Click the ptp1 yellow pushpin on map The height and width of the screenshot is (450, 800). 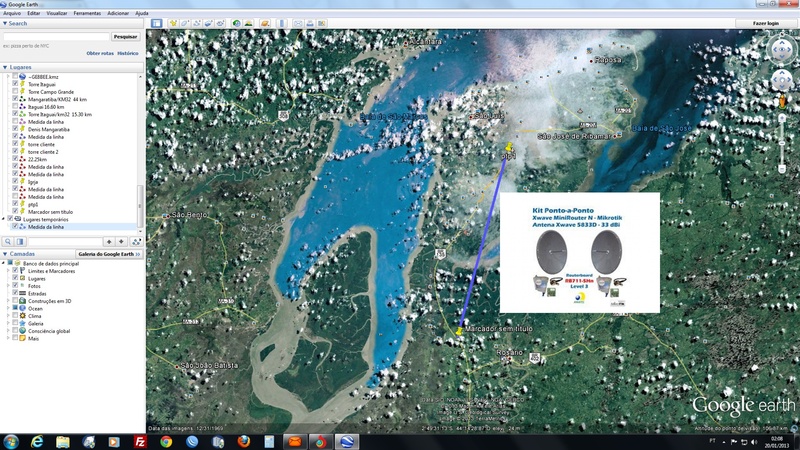(508, 149)
